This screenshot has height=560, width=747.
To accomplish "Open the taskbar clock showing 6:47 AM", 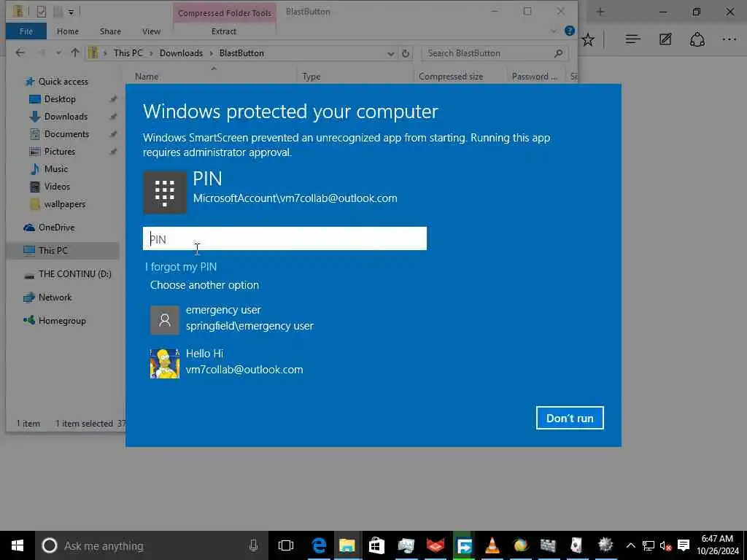I will point(718,545).
